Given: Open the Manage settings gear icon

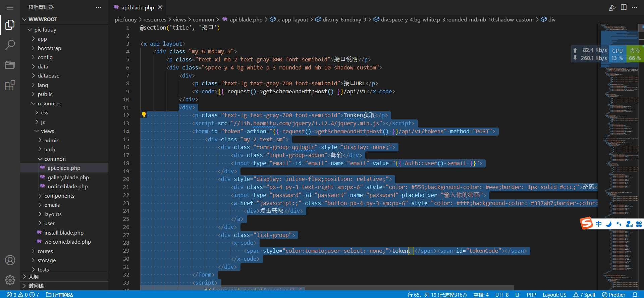Looking at the screenshot, I should [10, 280].
